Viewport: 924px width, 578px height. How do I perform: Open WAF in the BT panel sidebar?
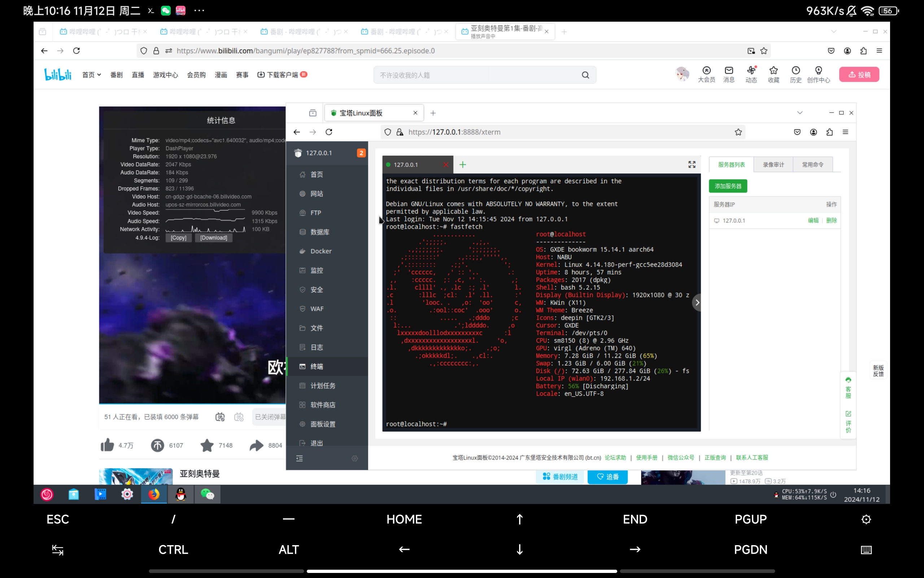tap(317, 309)
